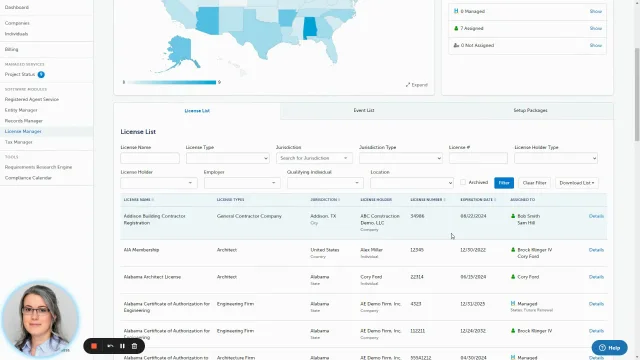
Task: Switch to the Setup Packages tab
Action: coord(530,110)
